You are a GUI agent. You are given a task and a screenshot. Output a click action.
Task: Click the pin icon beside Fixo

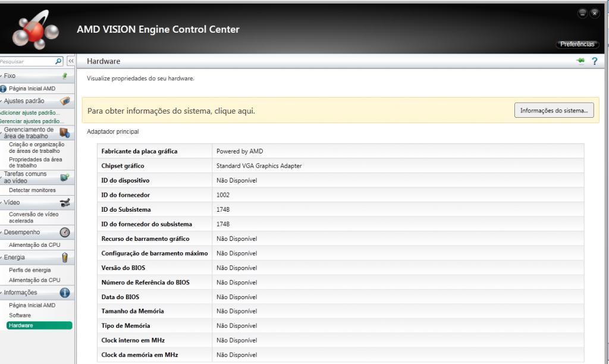[x=65, y=76]
